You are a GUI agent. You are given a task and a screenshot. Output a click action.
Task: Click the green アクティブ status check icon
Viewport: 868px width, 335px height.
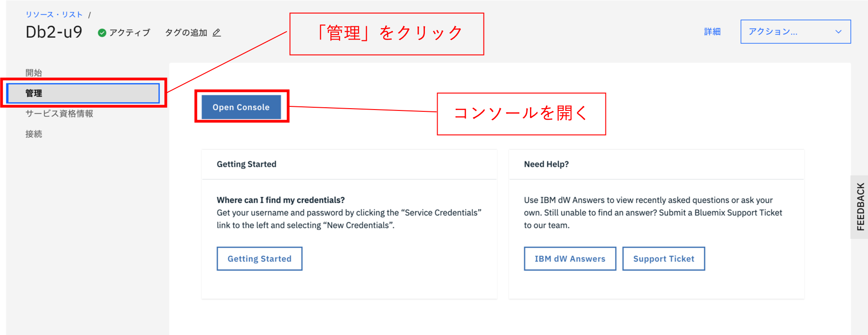click(102, 32)
